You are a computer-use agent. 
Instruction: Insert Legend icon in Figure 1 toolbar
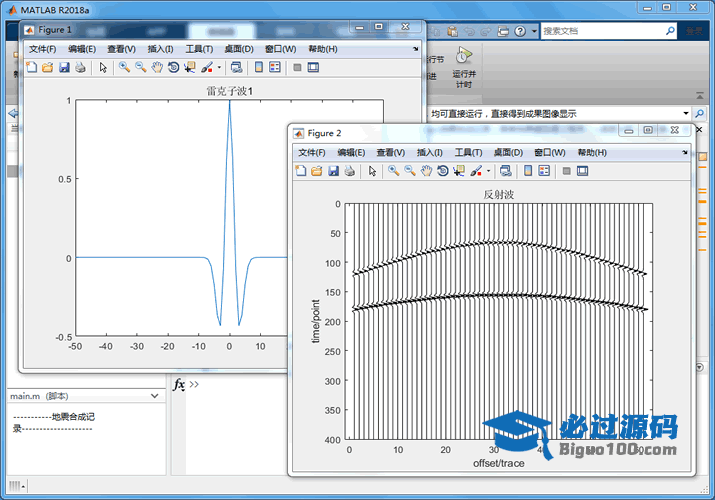coord(275,67)
